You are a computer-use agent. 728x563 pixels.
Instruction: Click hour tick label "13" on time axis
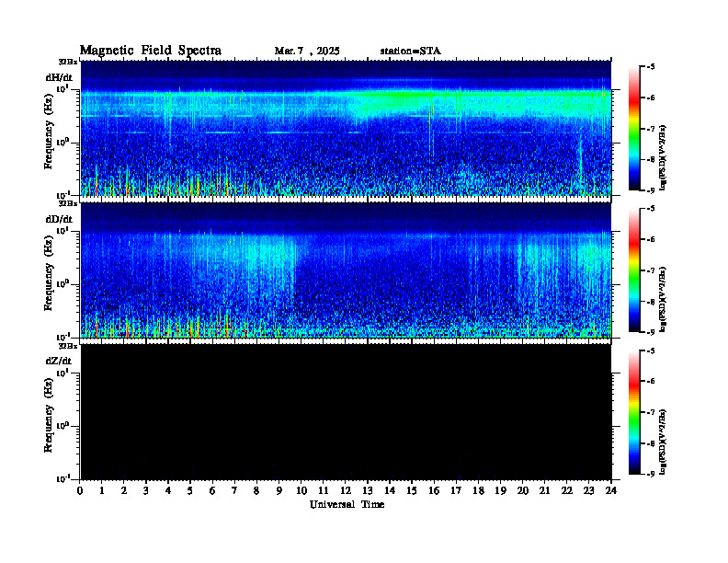[x=368, y=491]
